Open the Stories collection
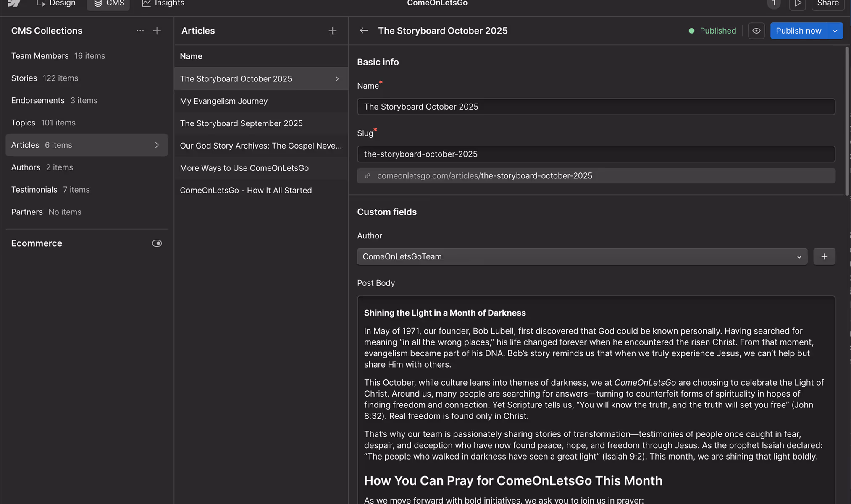The height and width of the screenshot is (504, 851). click(24, 78)
